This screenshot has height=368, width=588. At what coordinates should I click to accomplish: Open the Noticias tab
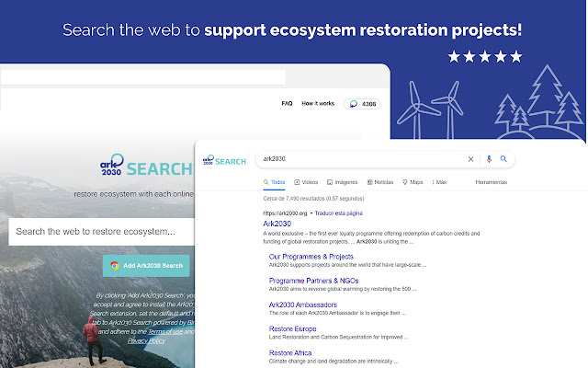pos(379,182)
